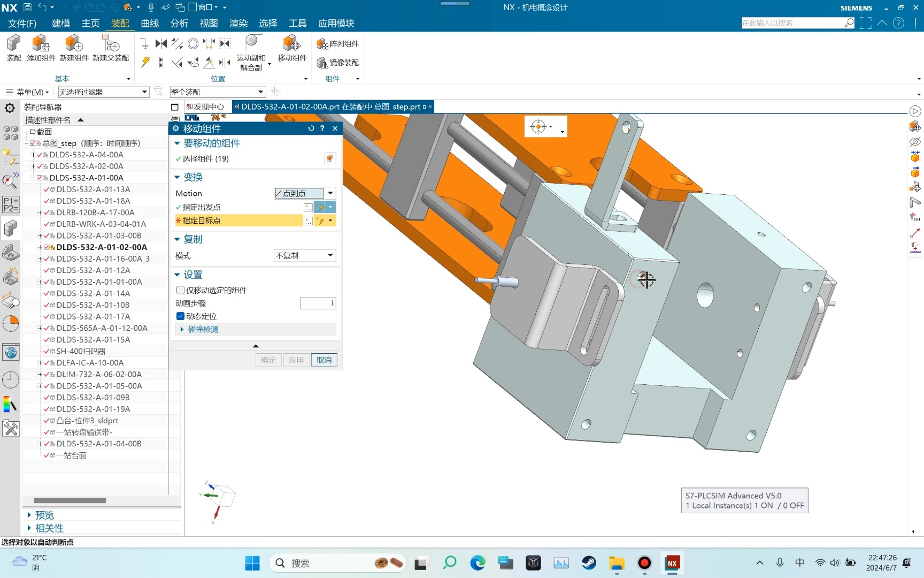The width and height of the screenshot is (924, 578).
Task: Click the navigator horizontal scrollbar
Action: (x=70, y=500)
